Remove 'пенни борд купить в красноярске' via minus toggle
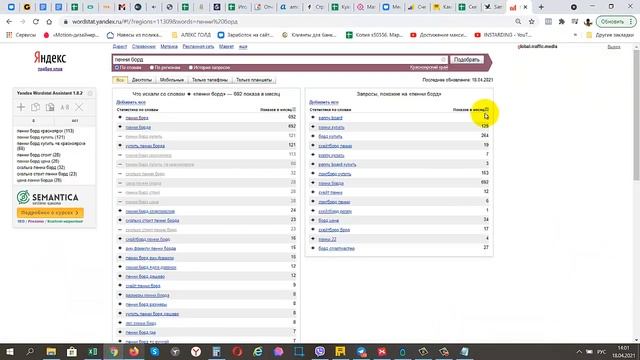640x360 pixels. [120, 164]
